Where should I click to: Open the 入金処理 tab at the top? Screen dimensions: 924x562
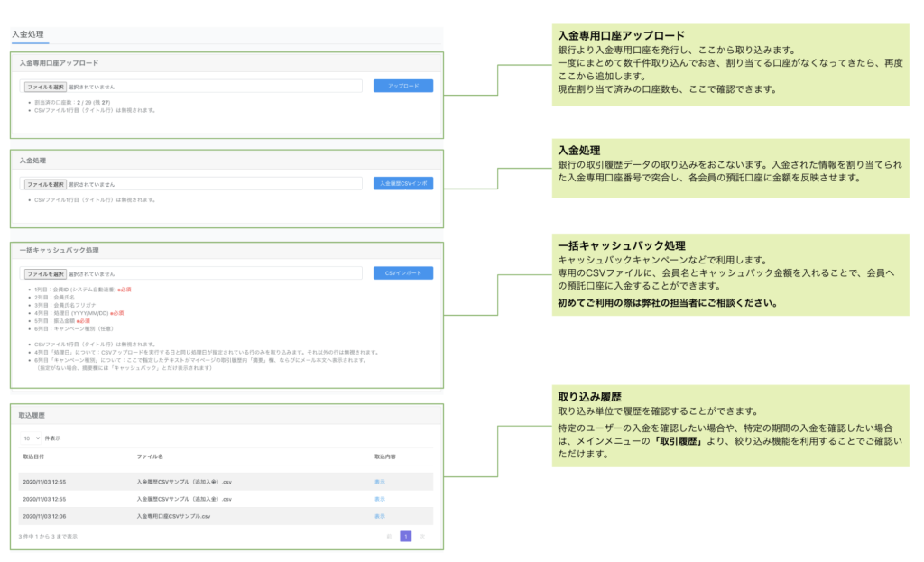[x=28, y=34]
